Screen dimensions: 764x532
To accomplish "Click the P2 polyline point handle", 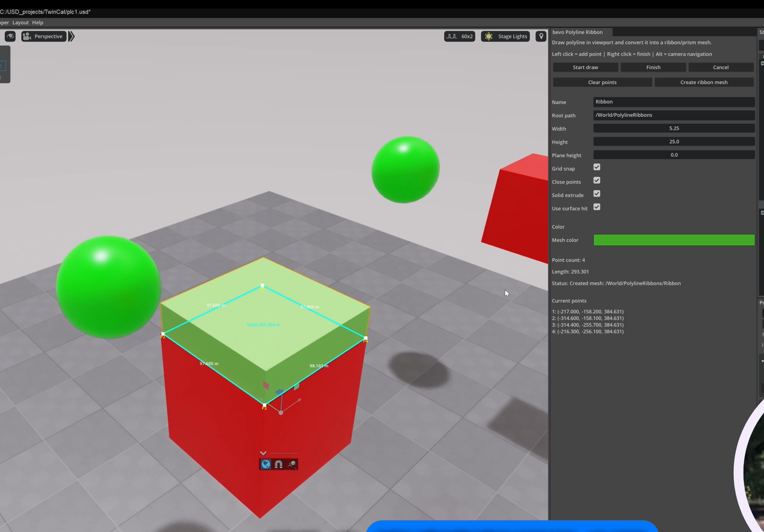I will point(163,334).
